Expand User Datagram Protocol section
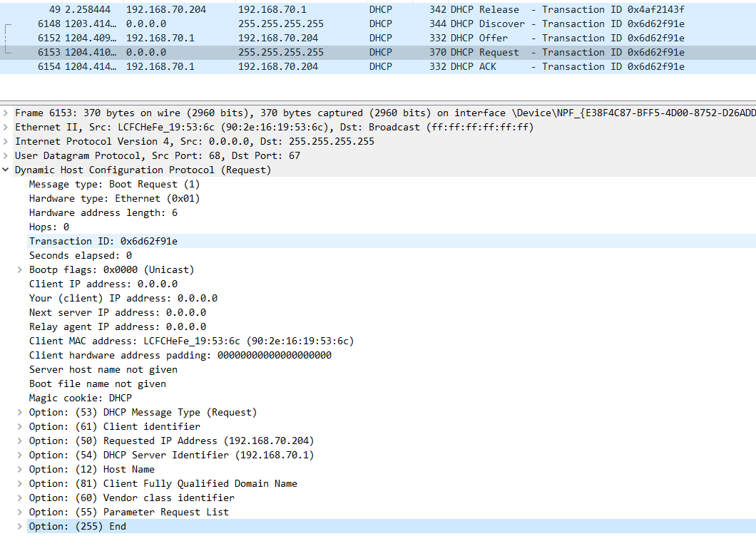Viewport: 756px width, 551px height. [x=6, y=156]
